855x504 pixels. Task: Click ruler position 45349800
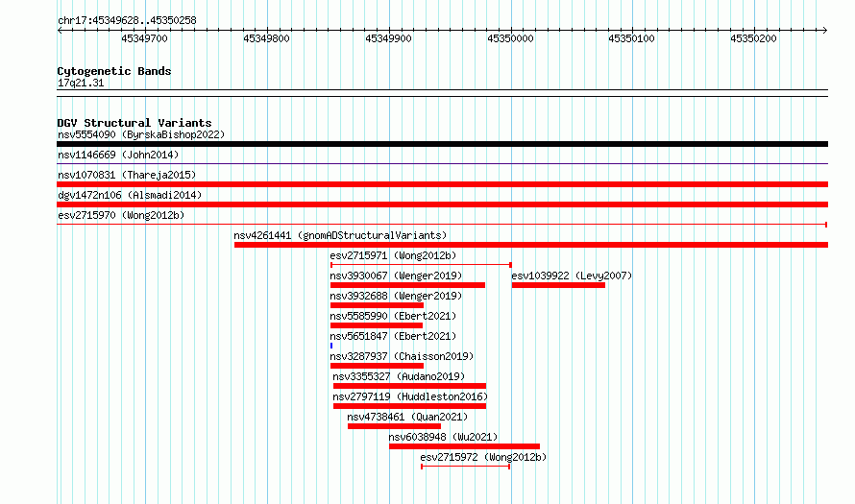click(x=267, y=38)
